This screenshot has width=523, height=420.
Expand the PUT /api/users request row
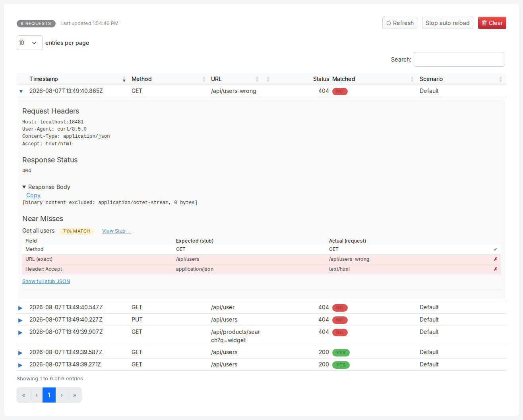click(x=20, y=320)
